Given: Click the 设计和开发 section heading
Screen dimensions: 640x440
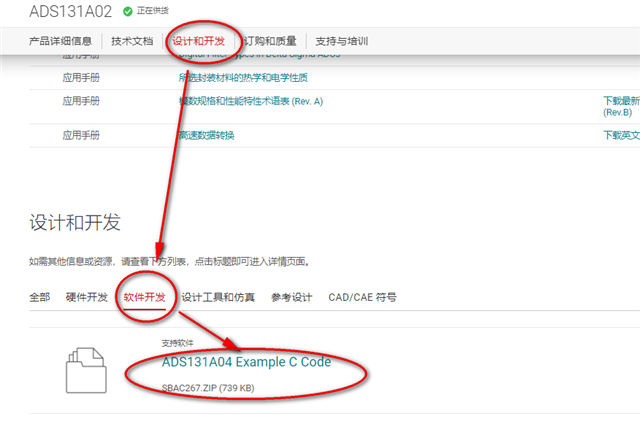Looking at the screenshot, I should pyautogui.click(x=75, y=223).
